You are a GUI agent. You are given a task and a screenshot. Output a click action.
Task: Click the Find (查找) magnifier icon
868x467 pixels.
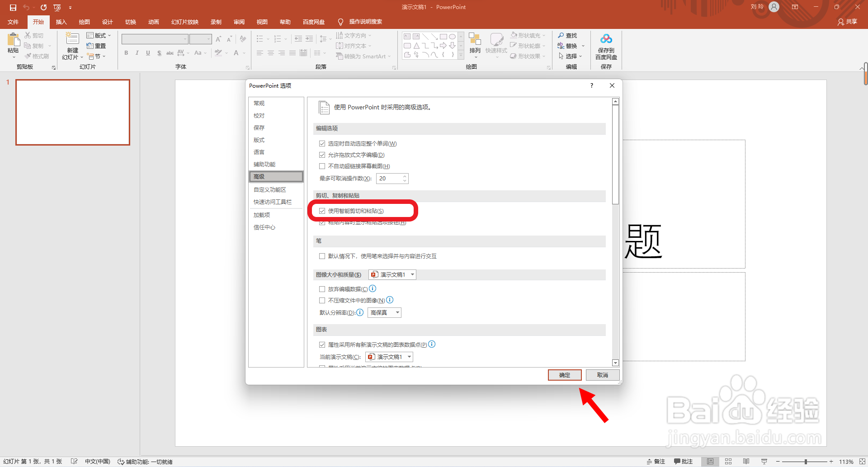click(561, 35)
